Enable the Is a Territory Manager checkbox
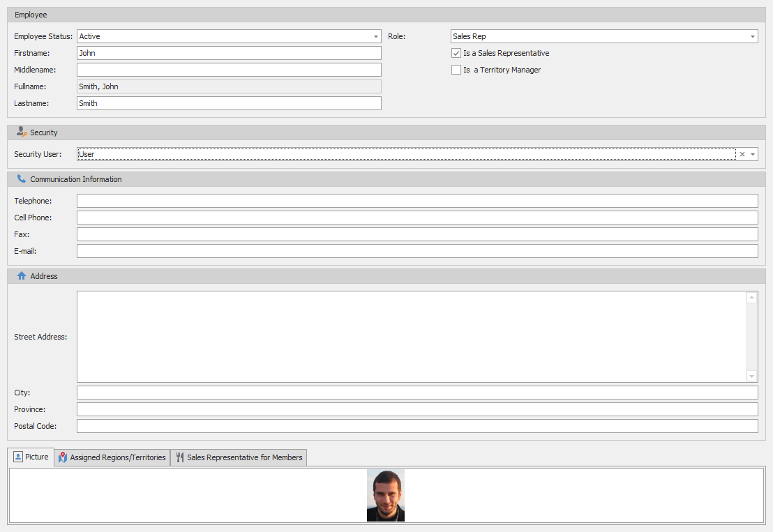773x532 pixels. pyautogui.click(x=456, y=69)
